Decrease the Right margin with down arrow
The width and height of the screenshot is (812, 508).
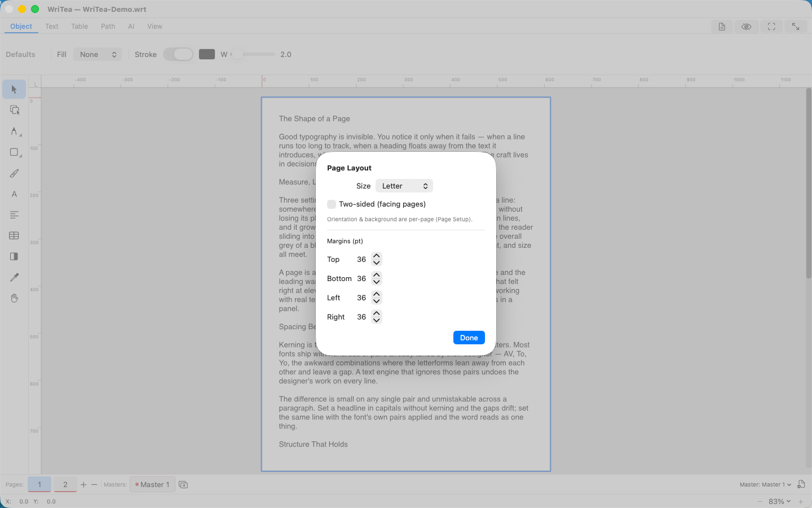(x=377, y=320)
